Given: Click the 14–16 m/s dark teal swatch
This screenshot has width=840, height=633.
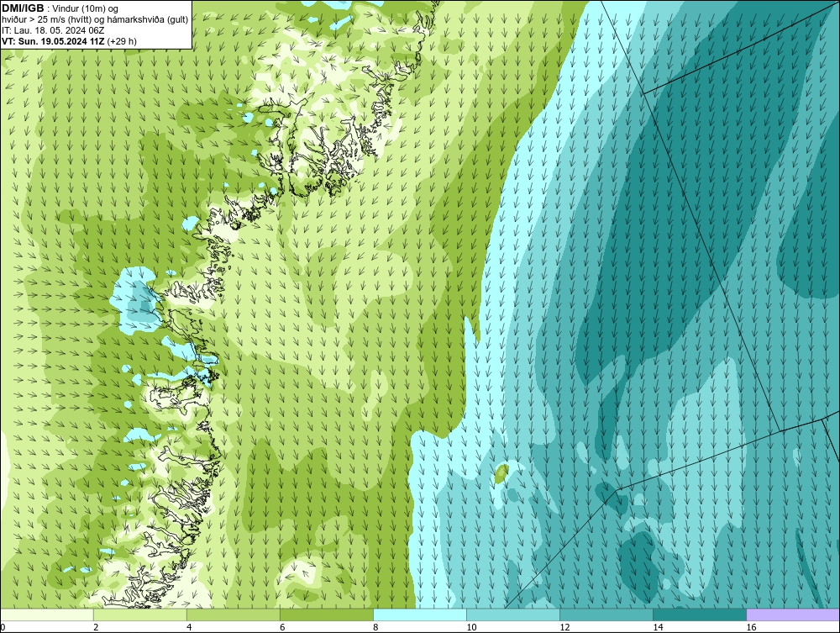Looking at the screenshot, I should click(700, 615).
